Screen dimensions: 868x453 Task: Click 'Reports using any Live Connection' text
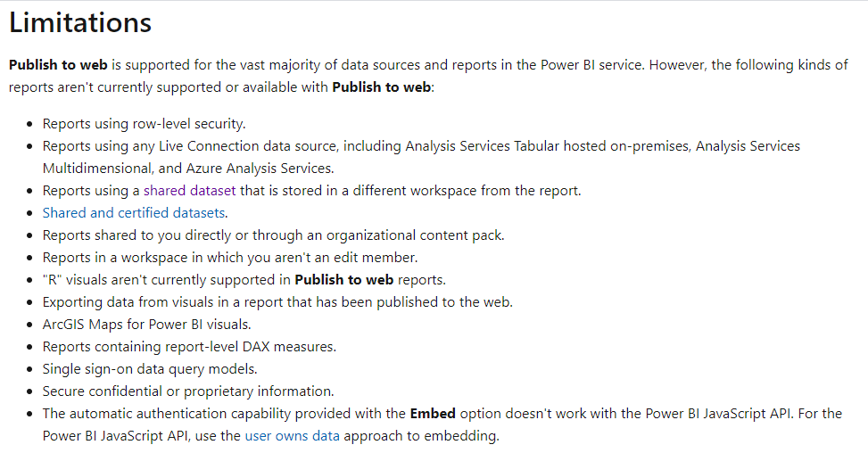pos(421,146)
